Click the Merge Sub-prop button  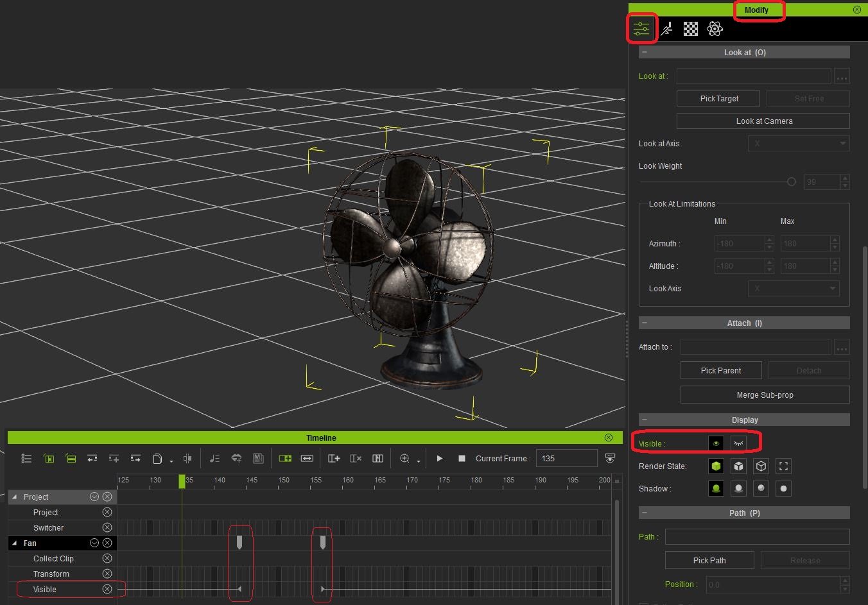pos(765,395)
